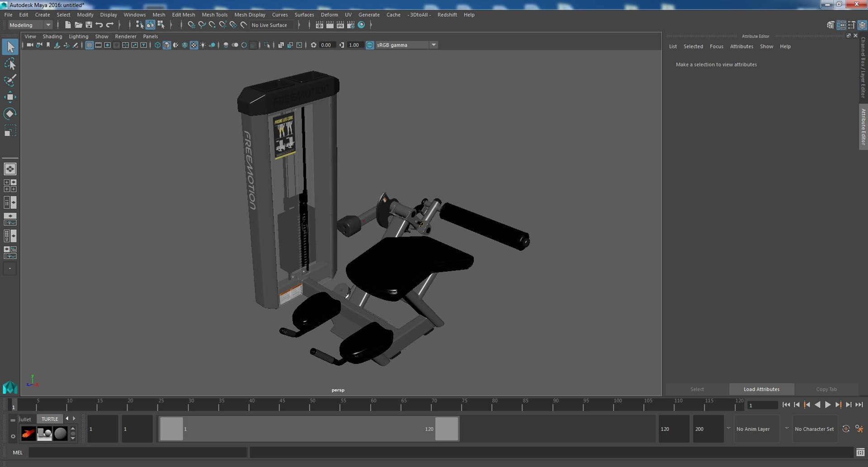868x467 pixels.
Task: Expand layout options arrow in left toolbox
Action: (10, 268)
